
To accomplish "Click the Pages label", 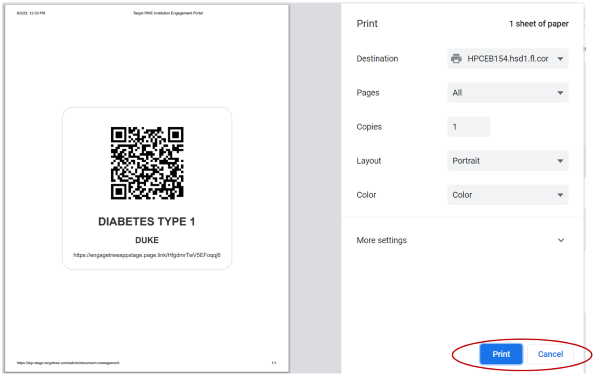I will coord(368,93).
